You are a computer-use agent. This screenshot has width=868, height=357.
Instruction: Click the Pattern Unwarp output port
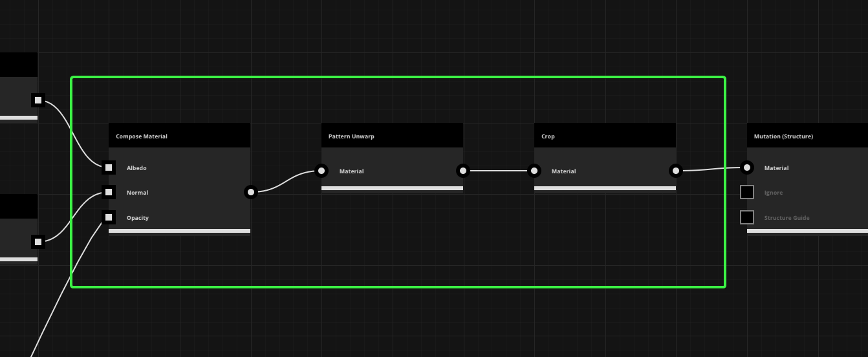click(x=462, y=171)
